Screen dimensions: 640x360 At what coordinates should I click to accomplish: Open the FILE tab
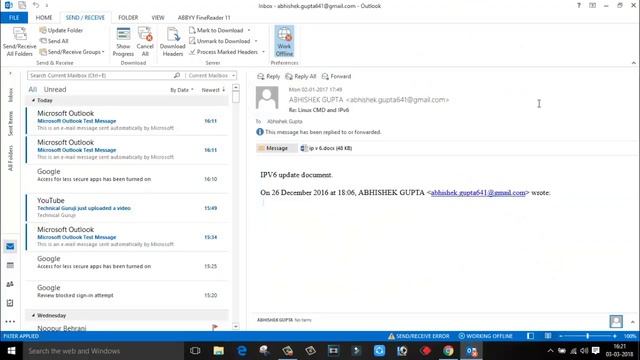coord(14,18)
